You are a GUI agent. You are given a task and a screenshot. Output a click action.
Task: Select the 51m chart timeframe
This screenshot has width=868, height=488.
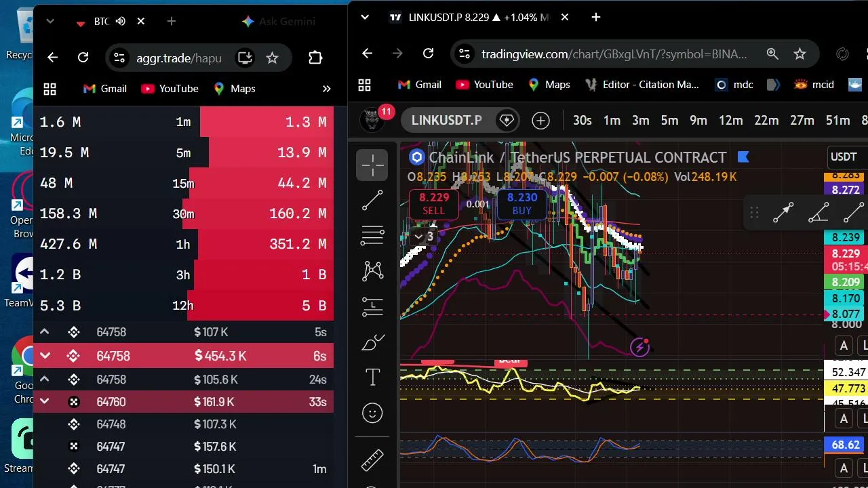[x=837, y=121]
